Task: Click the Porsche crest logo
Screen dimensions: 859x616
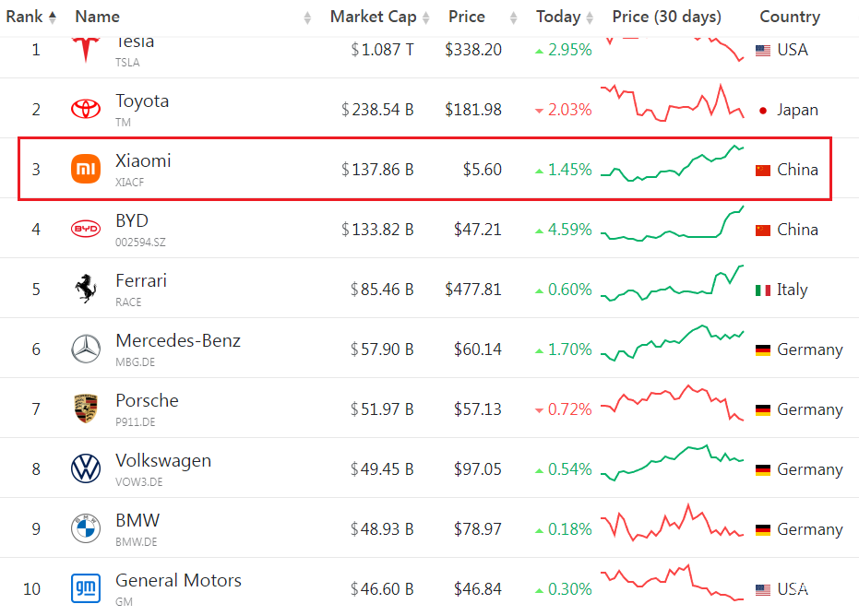Action: click(86, 409)
